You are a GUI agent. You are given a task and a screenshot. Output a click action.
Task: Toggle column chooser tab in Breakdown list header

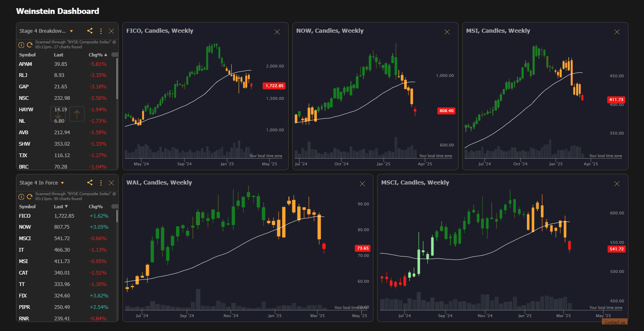[115, 54]
